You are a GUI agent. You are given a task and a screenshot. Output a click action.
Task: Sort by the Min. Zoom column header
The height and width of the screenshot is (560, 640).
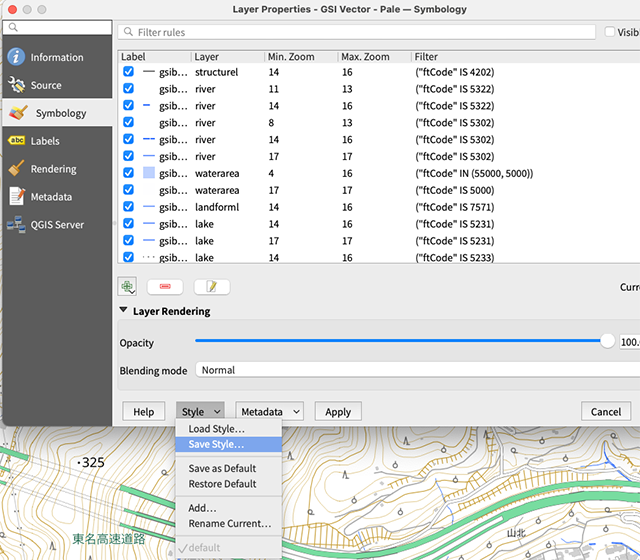pyautogui.click(x=301, y=56)
